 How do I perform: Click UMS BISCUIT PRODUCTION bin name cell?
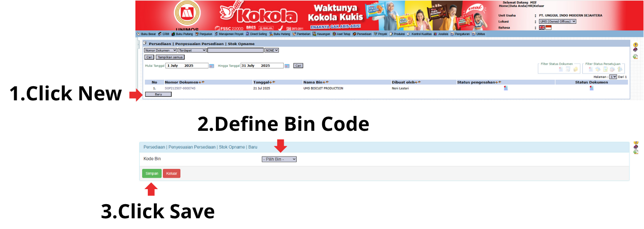click(323, 88)
